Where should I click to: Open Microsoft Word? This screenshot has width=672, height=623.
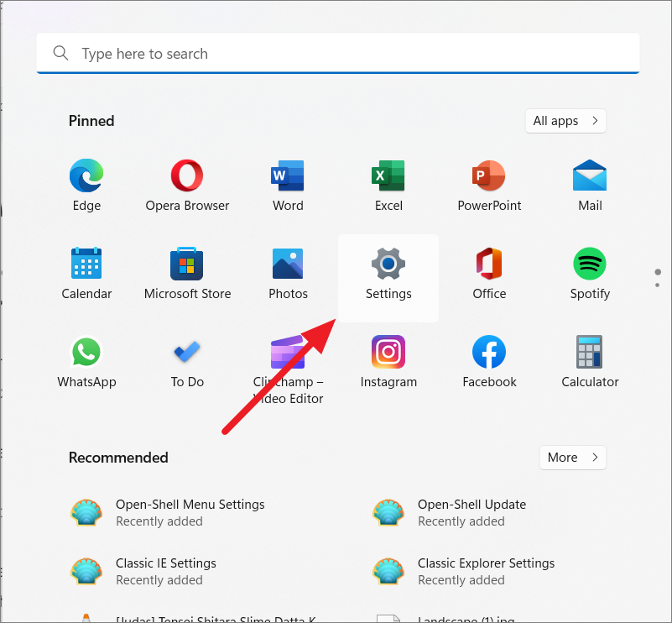pyautogui.click(x=288, y=186)
